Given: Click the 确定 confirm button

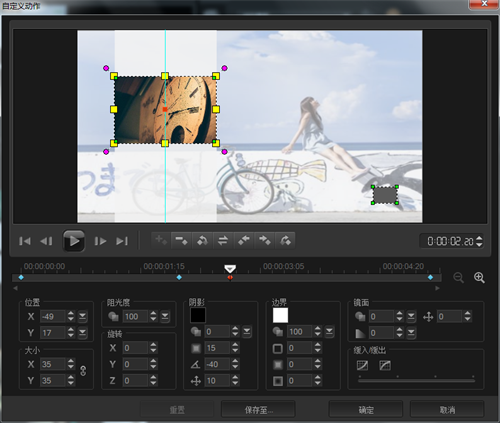Looking at the screenshot, I should (366, 410).
